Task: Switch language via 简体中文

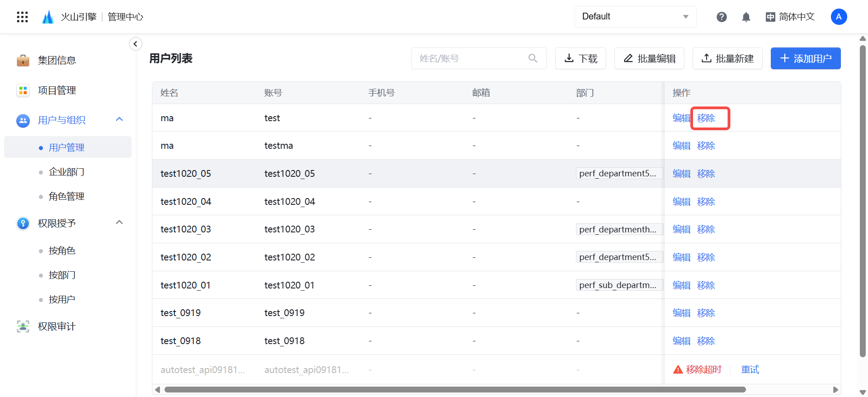Action: [x=790, y=17]
